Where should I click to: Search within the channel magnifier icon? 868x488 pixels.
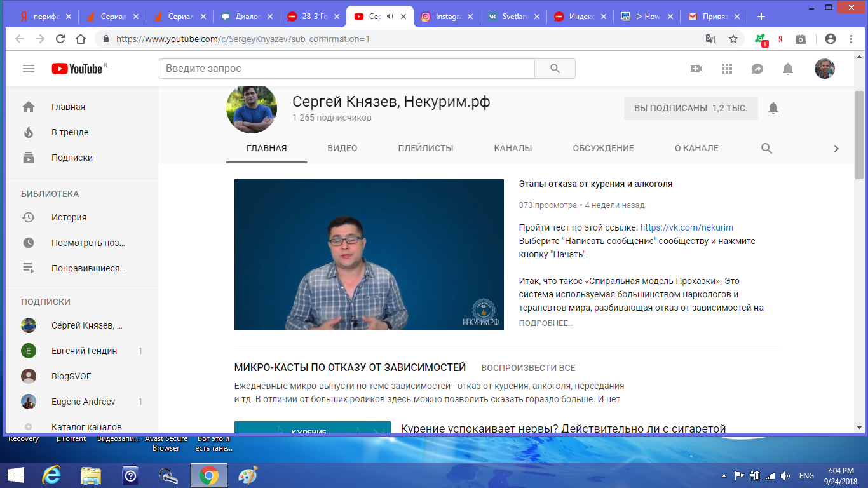[x=767, y=149]
